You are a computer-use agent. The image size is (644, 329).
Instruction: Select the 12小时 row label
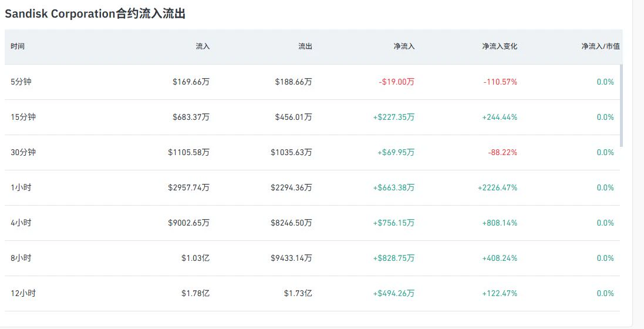pyautogui.click(x=23, y=294)
